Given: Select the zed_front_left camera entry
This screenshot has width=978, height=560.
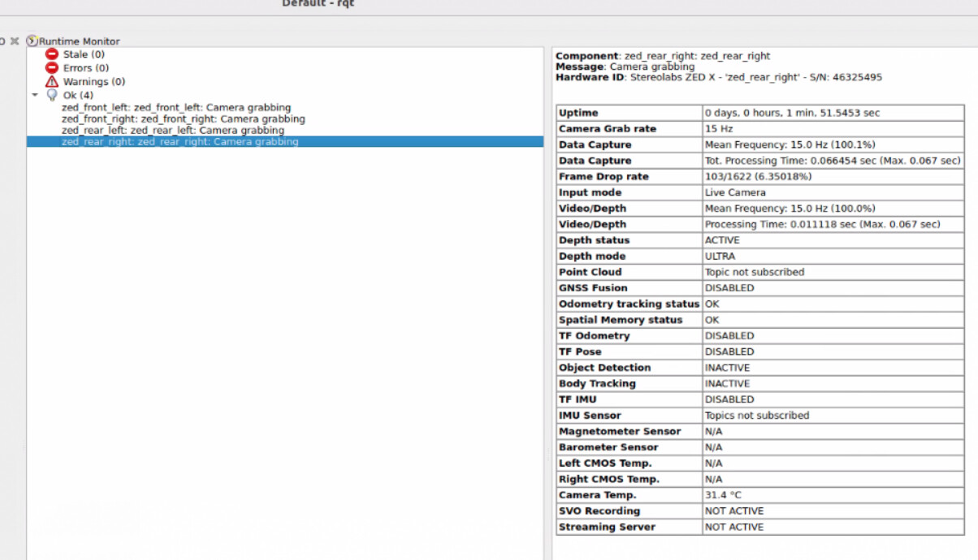Looking at the screenshot, I should point(175,107).
